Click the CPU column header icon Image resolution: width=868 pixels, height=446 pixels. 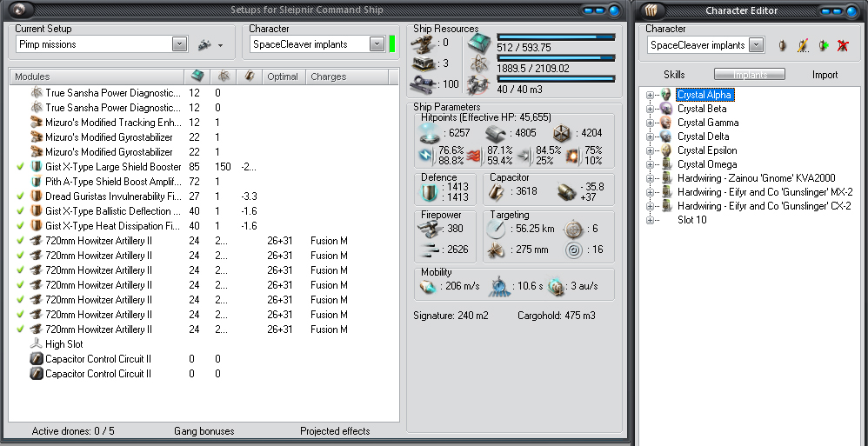point(197,77)
